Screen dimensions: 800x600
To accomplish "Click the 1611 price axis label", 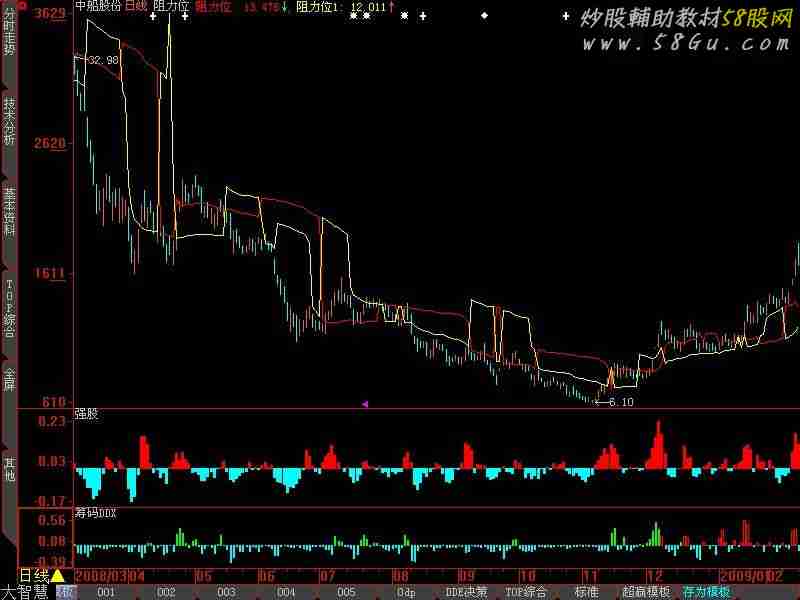I will pos(50,273).
